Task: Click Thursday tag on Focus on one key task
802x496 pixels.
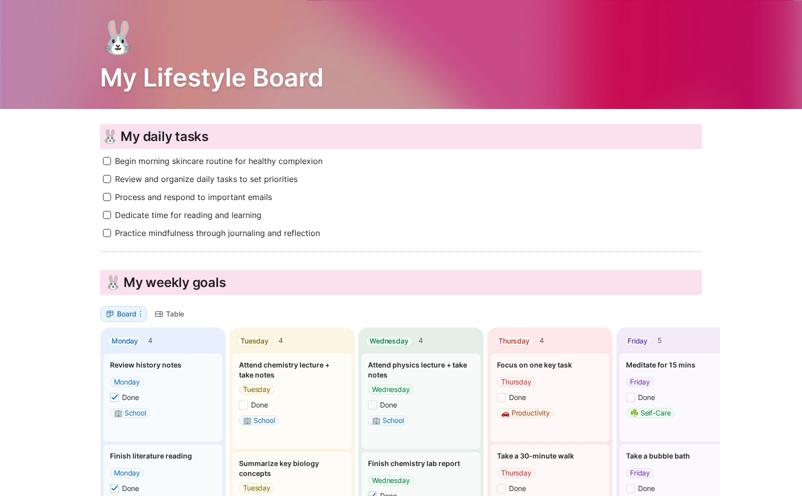Action: tap(516, 382)
